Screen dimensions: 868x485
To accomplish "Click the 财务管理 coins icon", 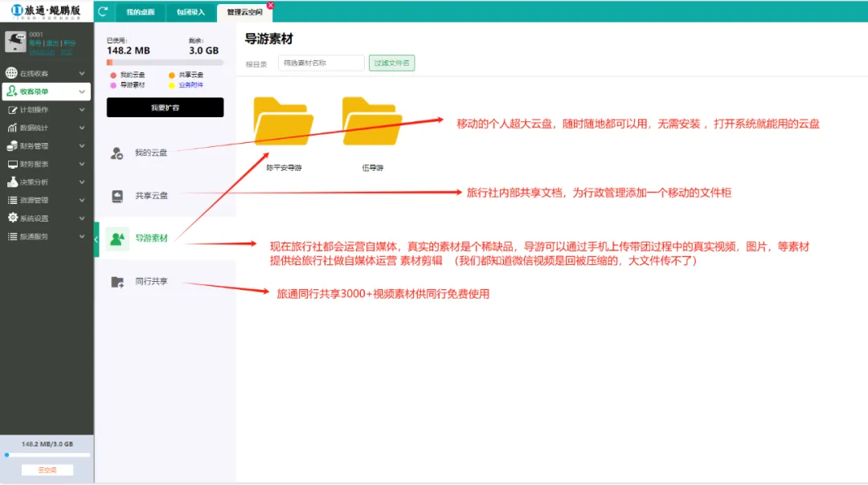I will click(x=12, y=146).
